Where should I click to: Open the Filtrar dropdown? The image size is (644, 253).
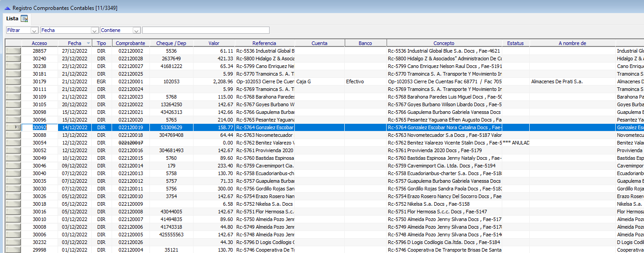coord(35,30)
